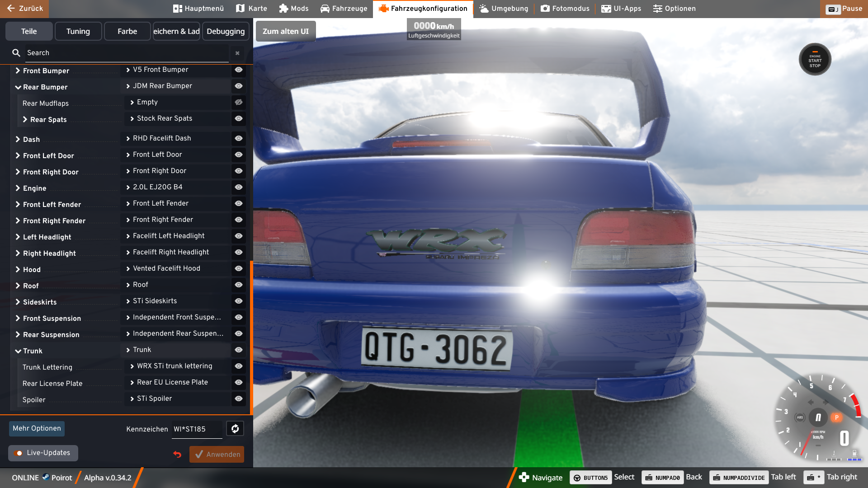Open the Mods puzzle menu
868x488 pixels.
click(x=293, y=9)
